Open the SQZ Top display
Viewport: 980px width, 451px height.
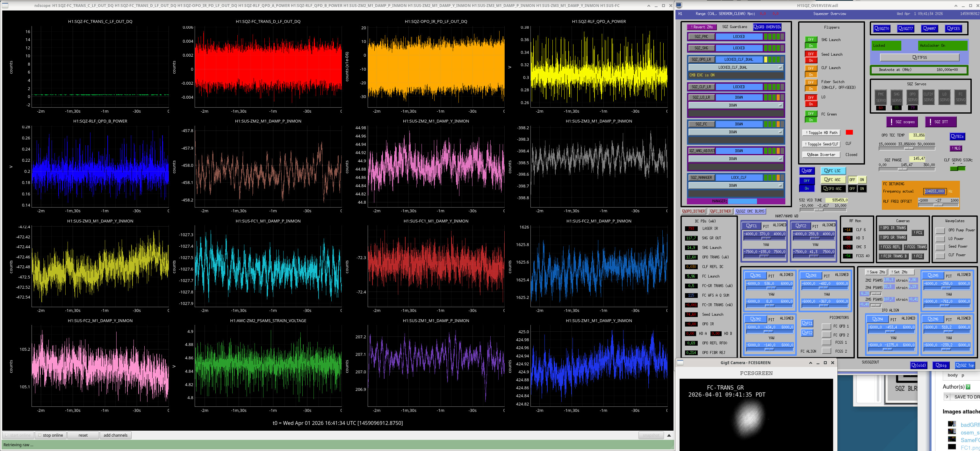click(964, 365)
